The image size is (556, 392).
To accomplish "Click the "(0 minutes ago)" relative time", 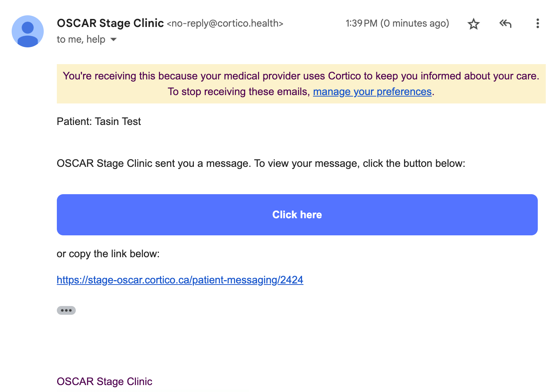I will [415, 24].
